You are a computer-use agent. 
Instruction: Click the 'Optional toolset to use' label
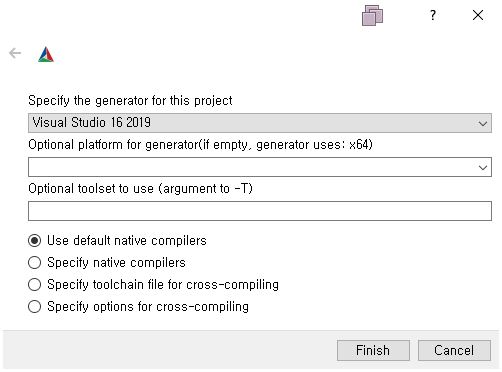coord(140,189)
